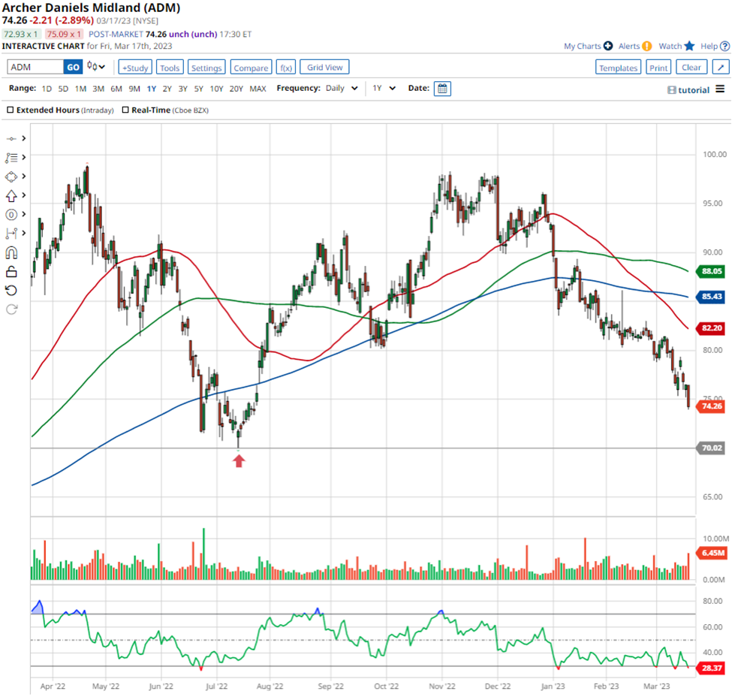Open the Alerts link
Image resolution: width=732 pixels, height=700 pixels.
pyautogui.click(x=629, y=46)
